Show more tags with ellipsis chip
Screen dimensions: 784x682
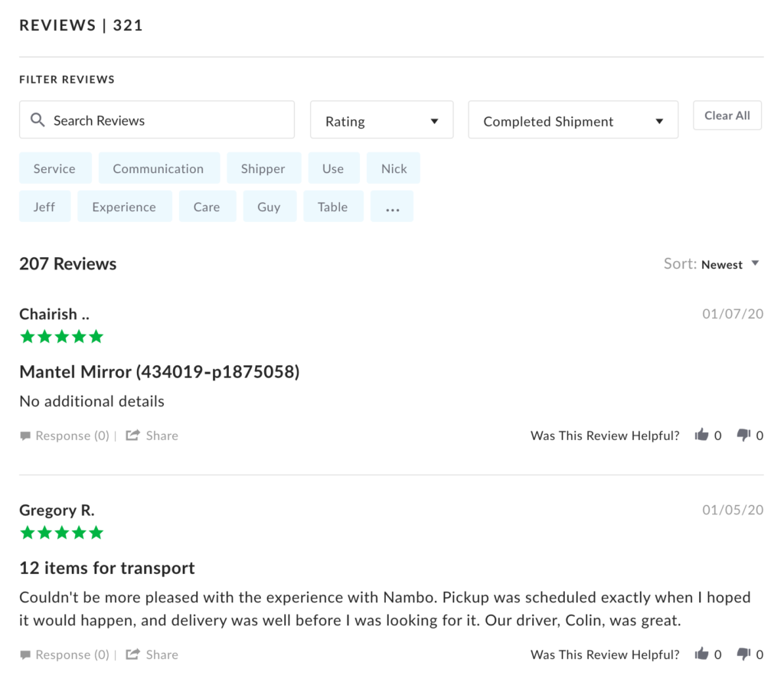coord(392,207)
